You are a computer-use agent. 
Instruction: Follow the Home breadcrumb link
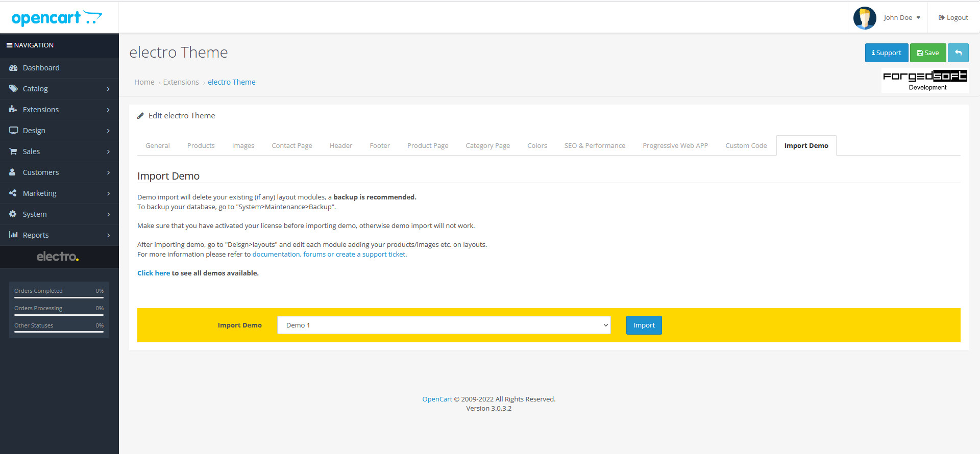[144, 82]
